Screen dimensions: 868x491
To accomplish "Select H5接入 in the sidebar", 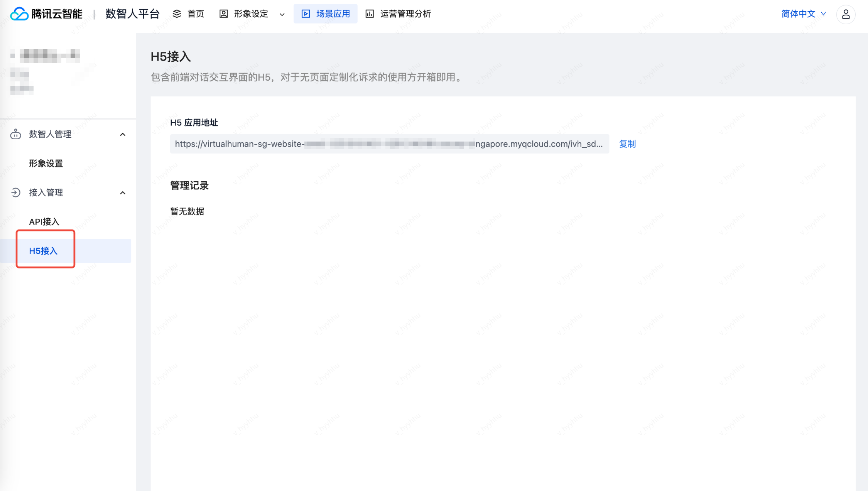I will [x=43, y=251].
